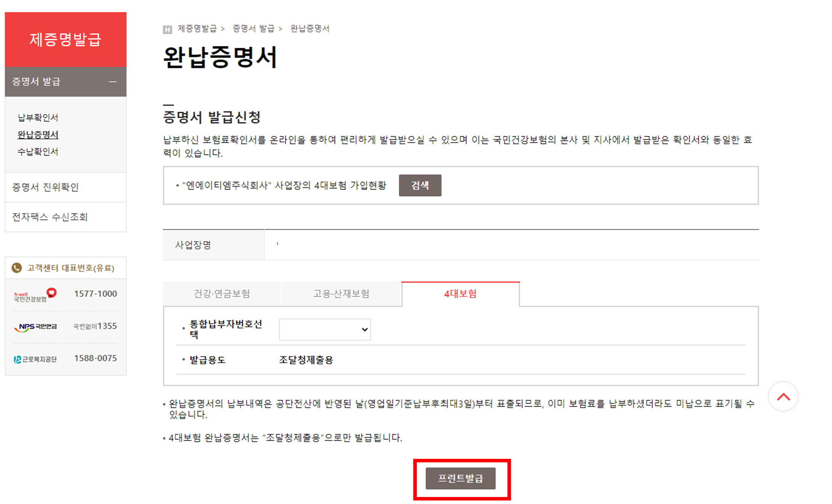Click the home icon in breadcrumb
Viewport: 832px width, 504px height.
(167, 30)
